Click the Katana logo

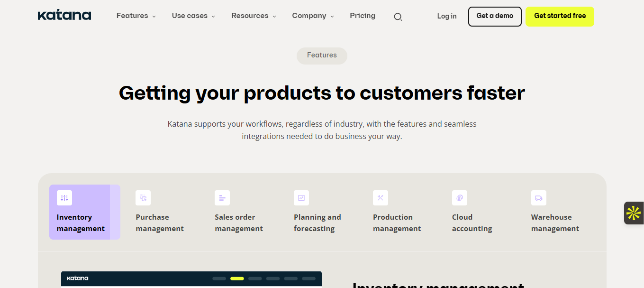(x=64, y=15)
